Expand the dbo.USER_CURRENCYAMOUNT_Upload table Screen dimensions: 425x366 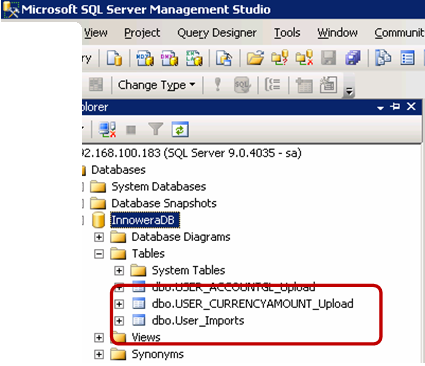(x=119, y=304)
